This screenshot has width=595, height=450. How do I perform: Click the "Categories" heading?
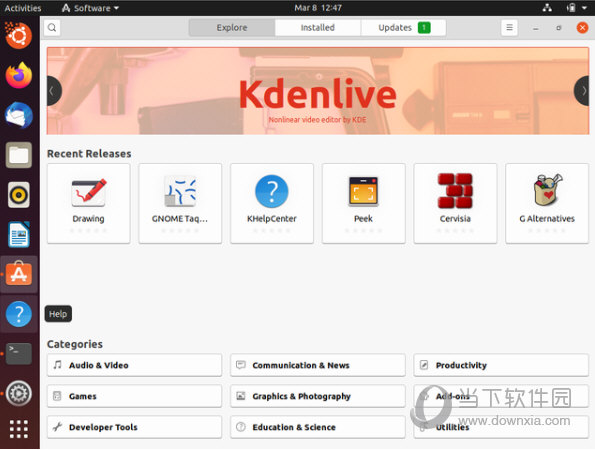[75, 344]
